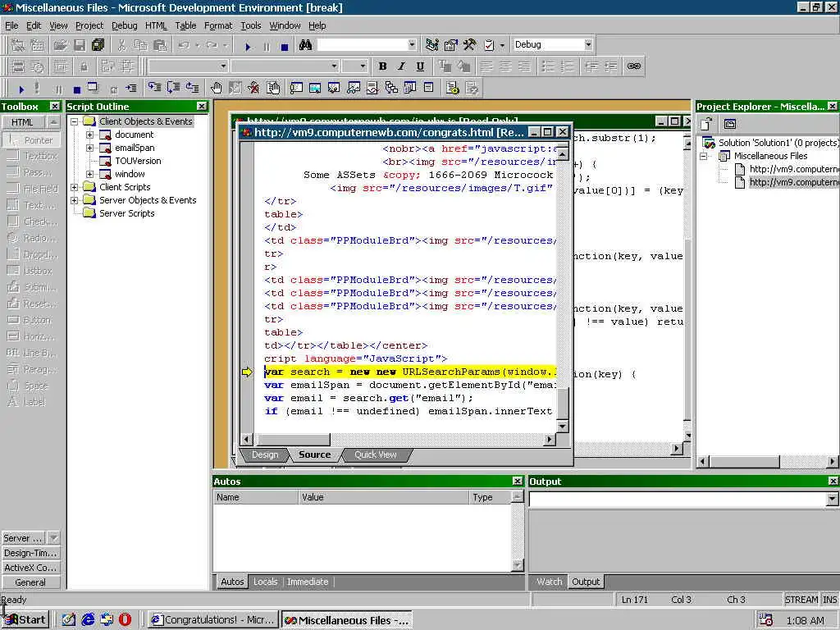Switch to the Immediate tab
The height and width of the screenshot is (630, 840).
tap(308, 582)
